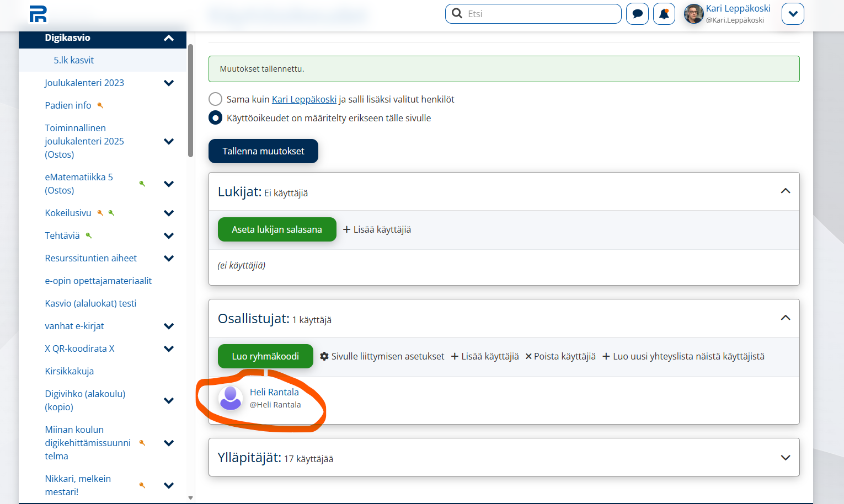844x504 pixels.
Task: Expand Joulukalenteri 2023 in the sidebar
Action: pyautogui.click(x=169, y=83)
